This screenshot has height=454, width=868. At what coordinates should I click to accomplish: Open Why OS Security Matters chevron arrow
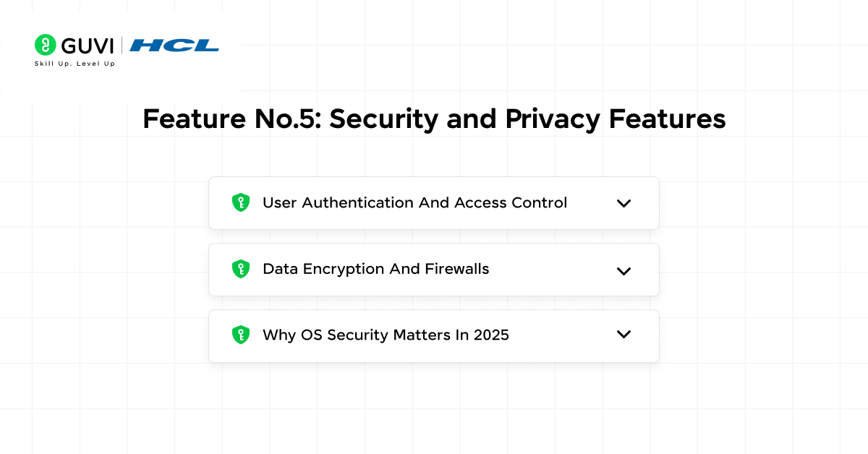click(x=624, y=334)
